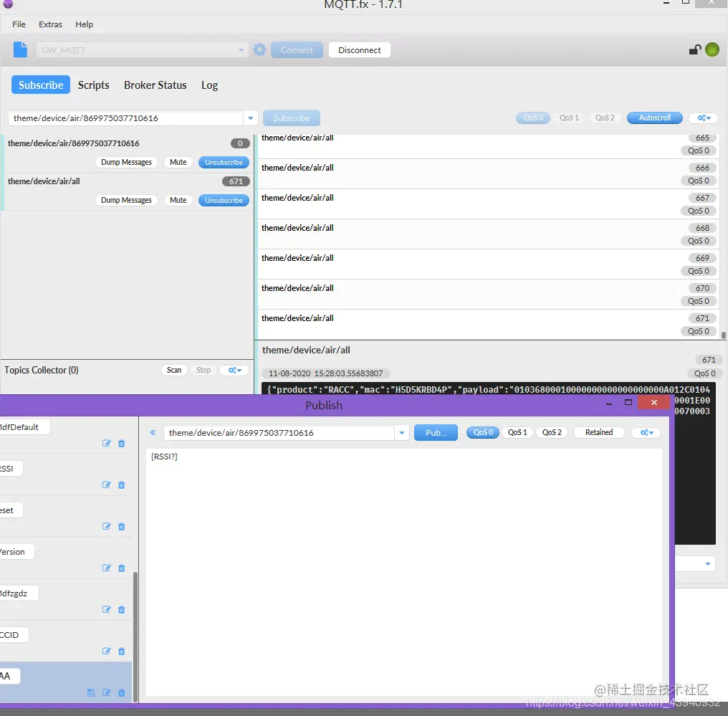Select QoS 2 in Publish window
The image size is (728, 716).
[x=552, y=432]
